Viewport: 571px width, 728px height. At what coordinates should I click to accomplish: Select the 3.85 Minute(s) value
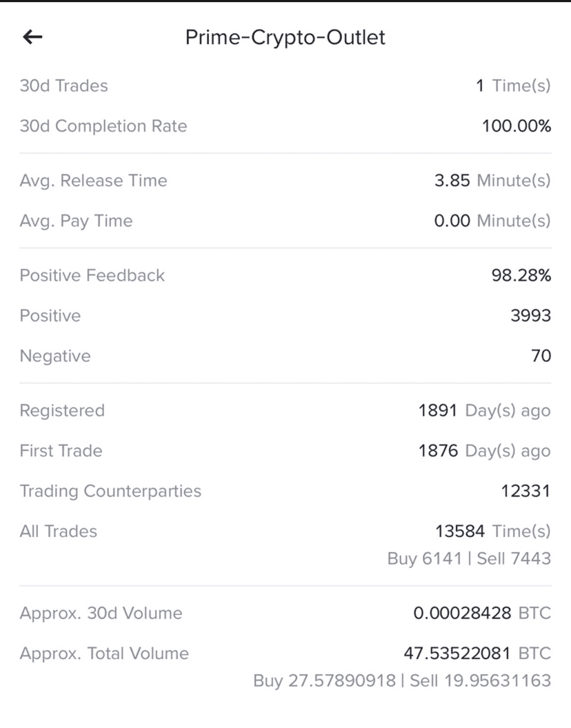tap(492, 181)
